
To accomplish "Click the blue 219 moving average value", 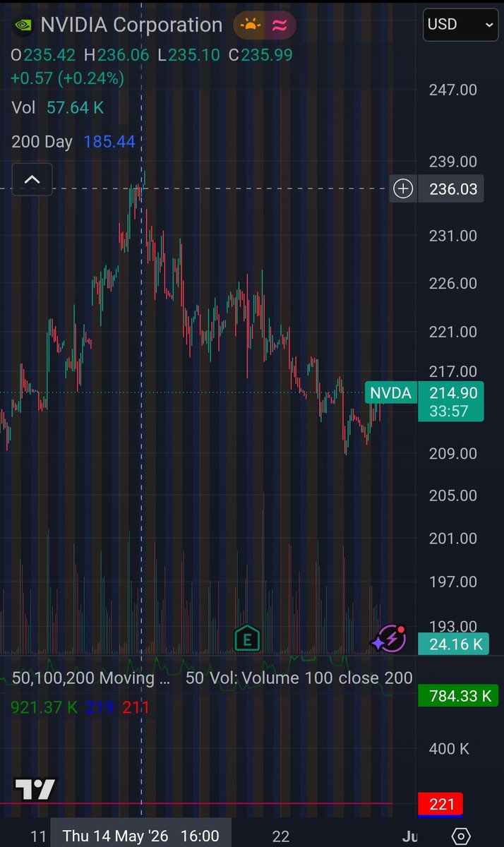I will 100,707.
